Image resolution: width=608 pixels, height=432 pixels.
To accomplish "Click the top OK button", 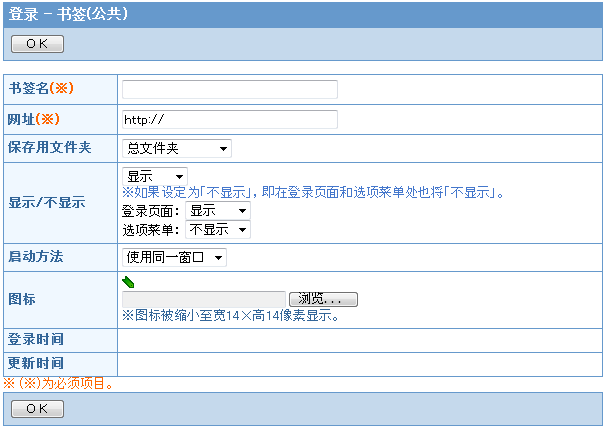I will pos(37,44).
